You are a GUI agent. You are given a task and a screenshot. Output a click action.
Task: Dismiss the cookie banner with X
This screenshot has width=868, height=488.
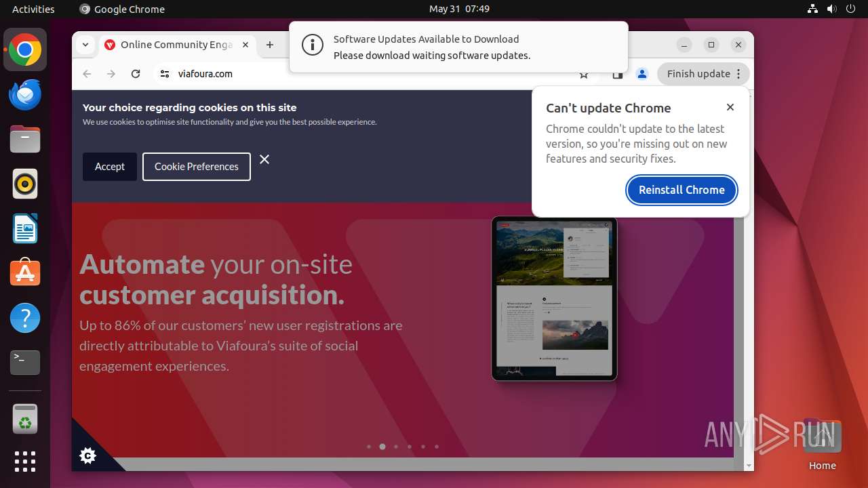[x=264, y=159]
